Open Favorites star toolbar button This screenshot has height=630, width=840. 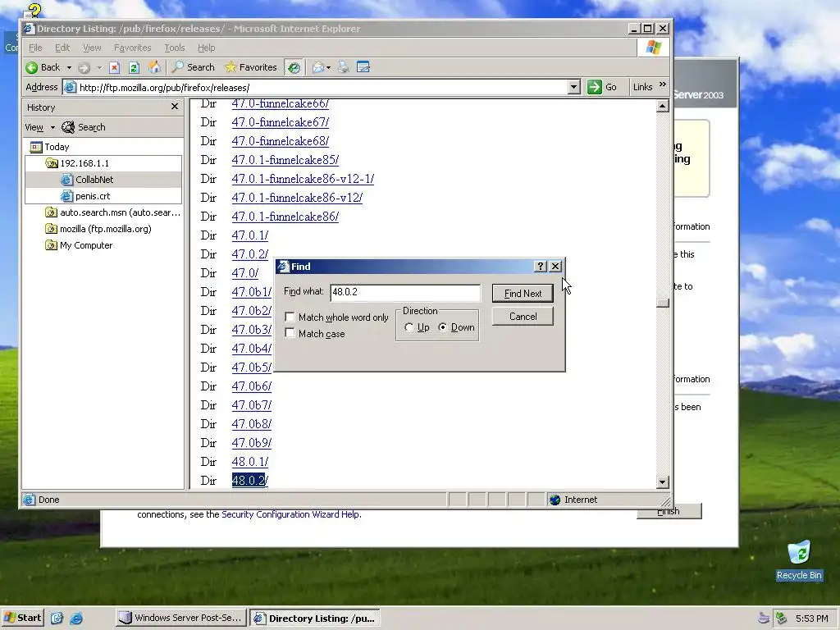tap(251, 67)
